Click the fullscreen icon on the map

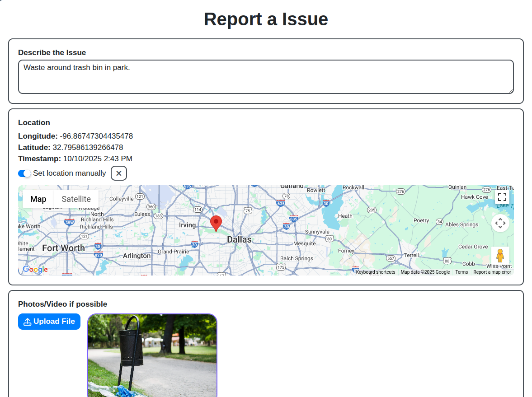click(x=502, y=196)
